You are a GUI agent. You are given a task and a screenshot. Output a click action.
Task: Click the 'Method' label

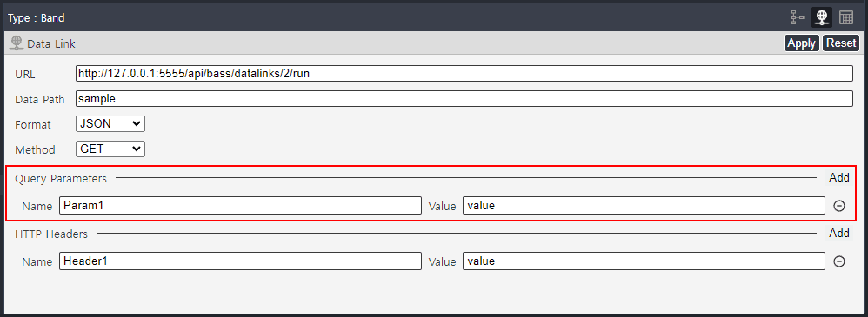point(35,150)
